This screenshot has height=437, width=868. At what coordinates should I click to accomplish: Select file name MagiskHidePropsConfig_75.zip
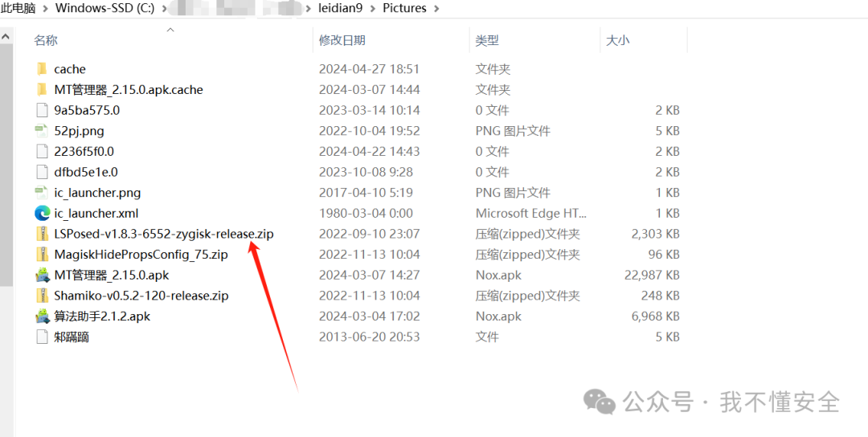141,255
